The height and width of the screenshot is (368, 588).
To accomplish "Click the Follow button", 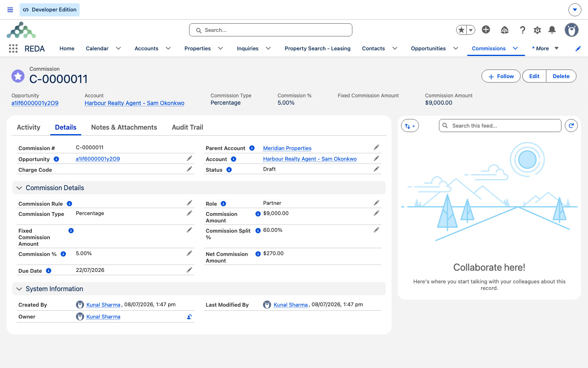I will click(x=501, y=76).
